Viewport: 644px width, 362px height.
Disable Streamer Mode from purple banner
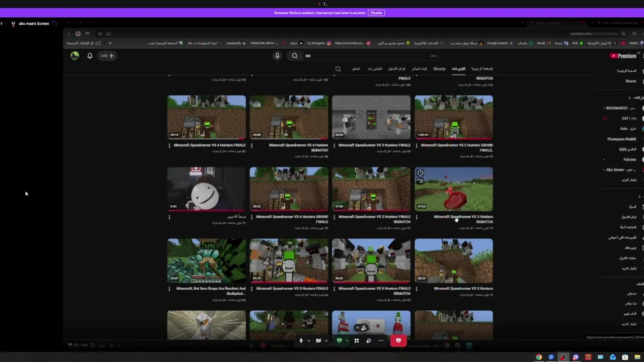pos(376,13)
